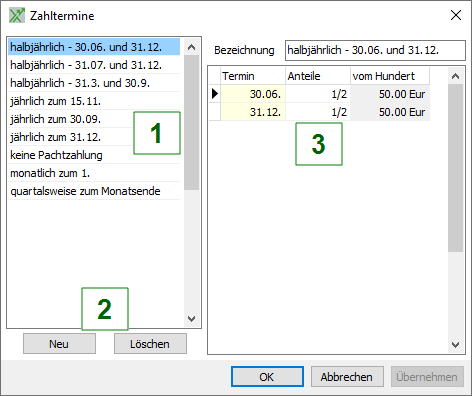Select the Termin cell 31.12. in table
This screenshot has height=396, width=472.
pos(253,112)
